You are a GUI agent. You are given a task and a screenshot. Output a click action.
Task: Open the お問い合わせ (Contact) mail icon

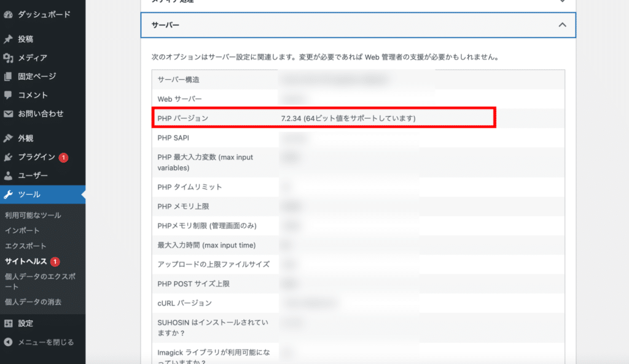(x=8, y=114)
